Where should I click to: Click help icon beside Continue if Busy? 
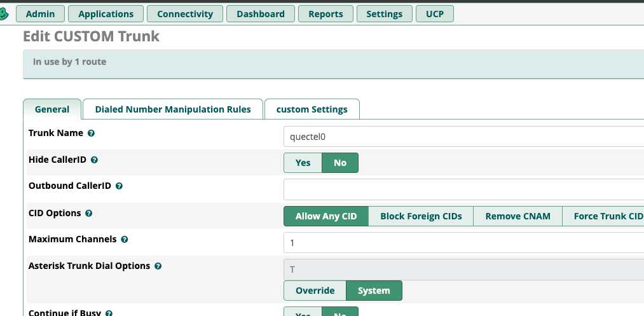[109, 313]
